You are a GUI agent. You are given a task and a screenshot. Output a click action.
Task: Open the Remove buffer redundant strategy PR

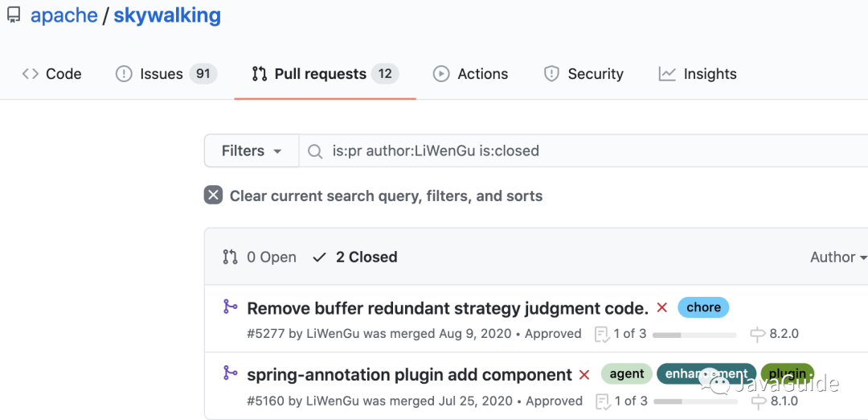[448, 308]
